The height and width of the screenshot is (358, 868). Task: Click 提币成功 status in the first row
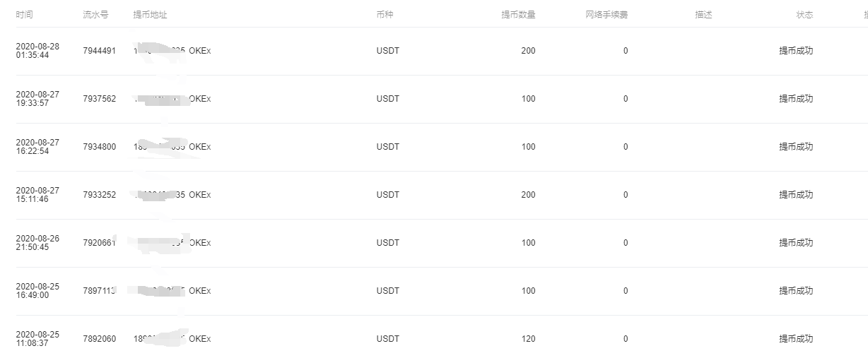[x=796, y=51]
